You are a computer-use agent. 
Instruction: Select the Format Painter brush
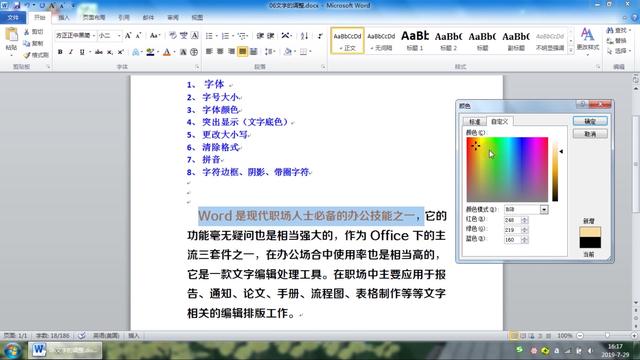(27, 55)
